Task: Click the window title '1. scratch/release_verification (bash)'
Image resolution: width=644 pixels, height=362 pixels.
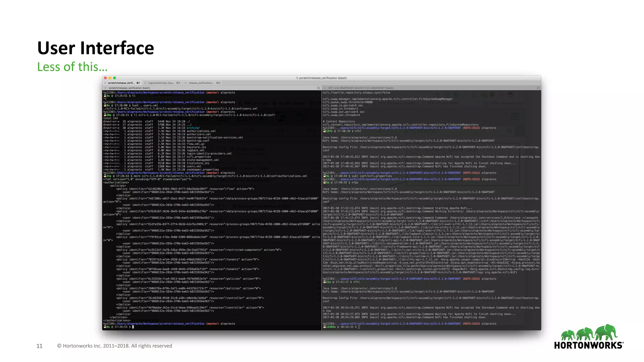Action: click(x=321, y=78)
